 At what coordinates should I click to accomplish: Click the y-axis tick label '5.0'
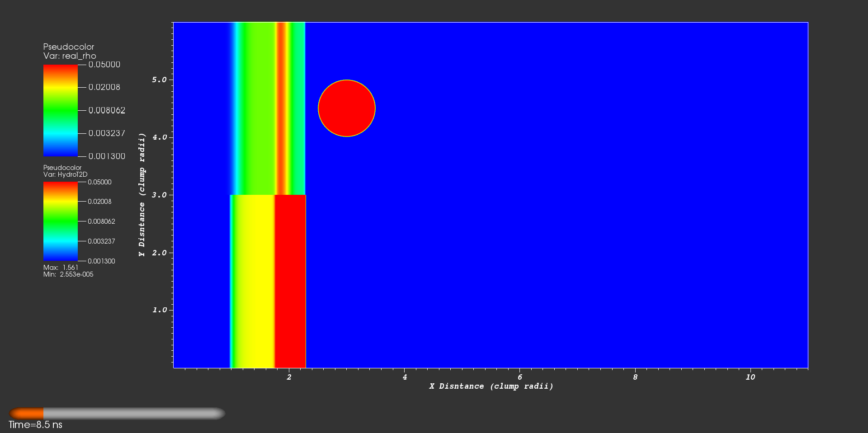click(160, 80)
